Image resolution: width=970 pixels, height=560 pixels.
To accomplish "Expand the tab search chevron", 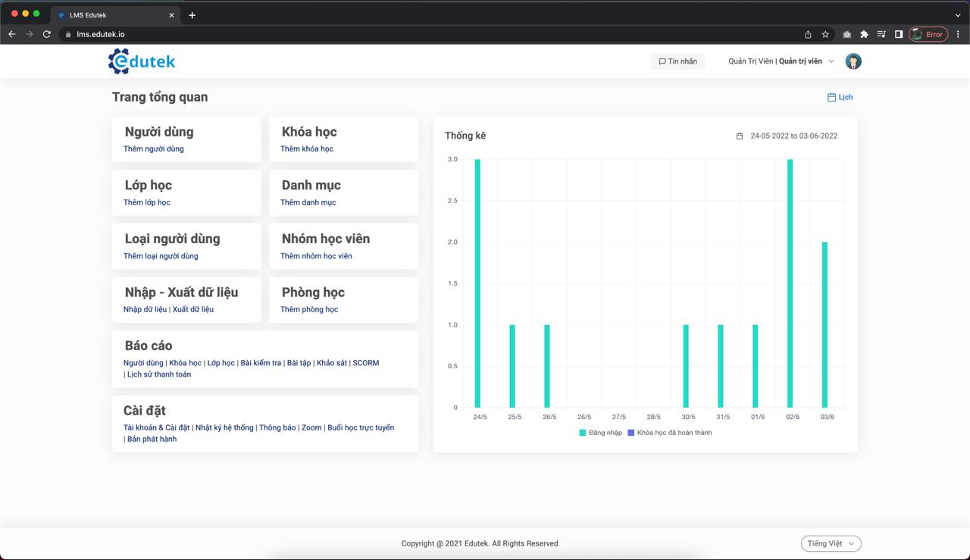I will pos(958,15).
